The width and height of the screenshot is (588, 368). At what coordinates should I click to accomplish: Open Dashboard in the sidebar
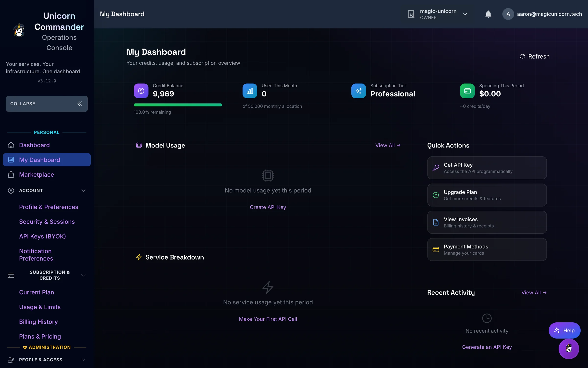pyautogui.click(x=47, y=145)
